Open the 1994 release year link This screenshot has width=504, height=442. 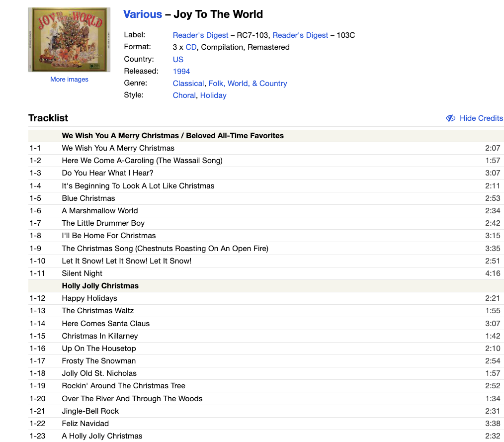click(x=181, y=72)
